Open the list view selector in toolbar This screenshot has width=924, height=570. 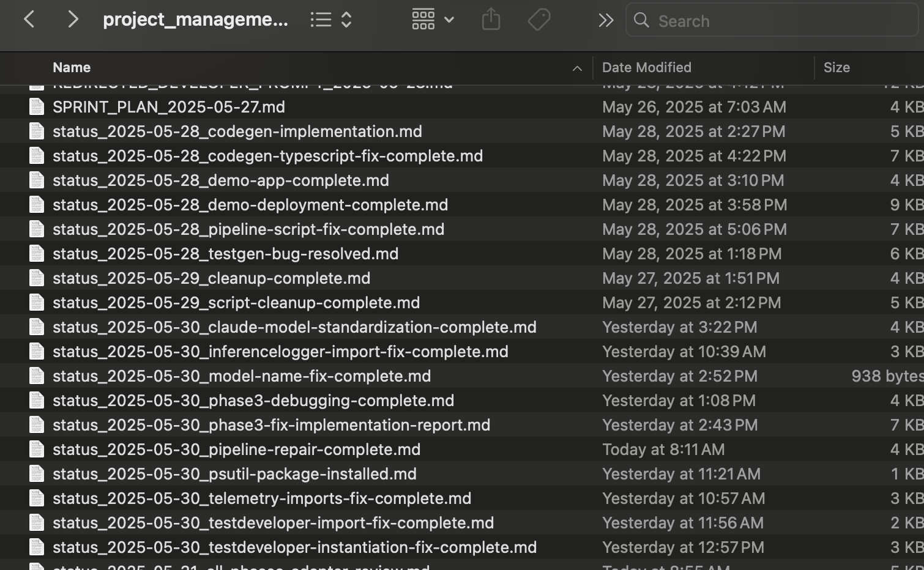coord(331,20)
